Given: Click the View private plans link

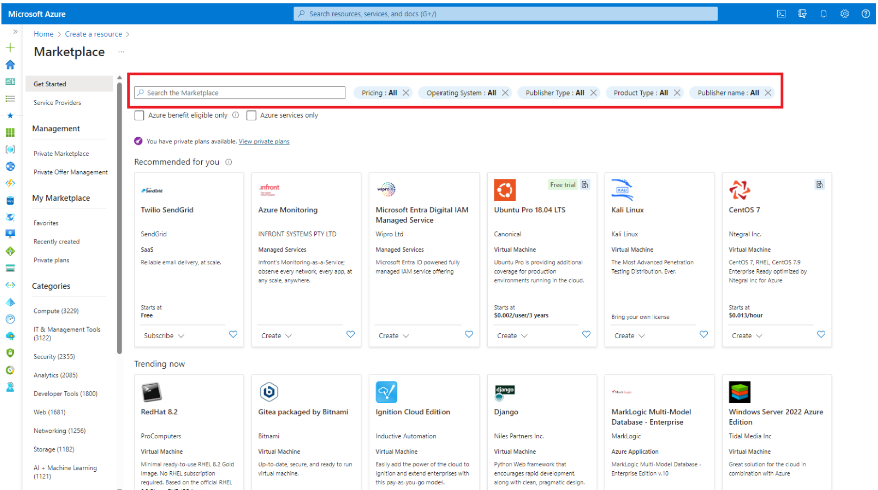Looking at the screenshot, I should [264, 142].
